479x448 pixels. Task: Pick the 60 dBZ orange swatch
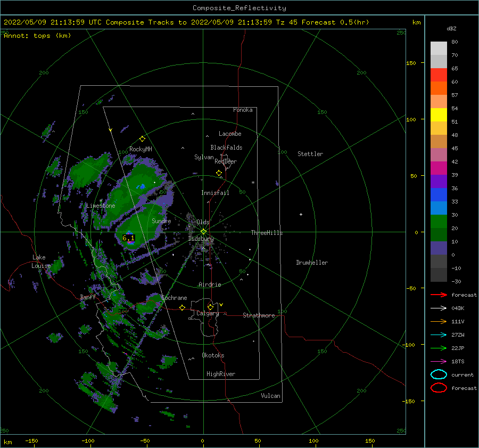439,88
